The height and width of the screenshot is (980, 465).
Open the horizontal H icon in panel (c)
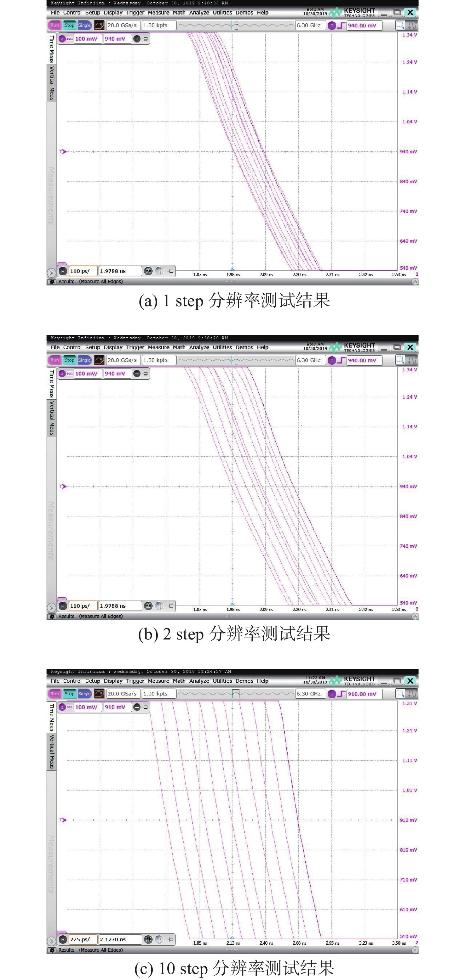63,940
